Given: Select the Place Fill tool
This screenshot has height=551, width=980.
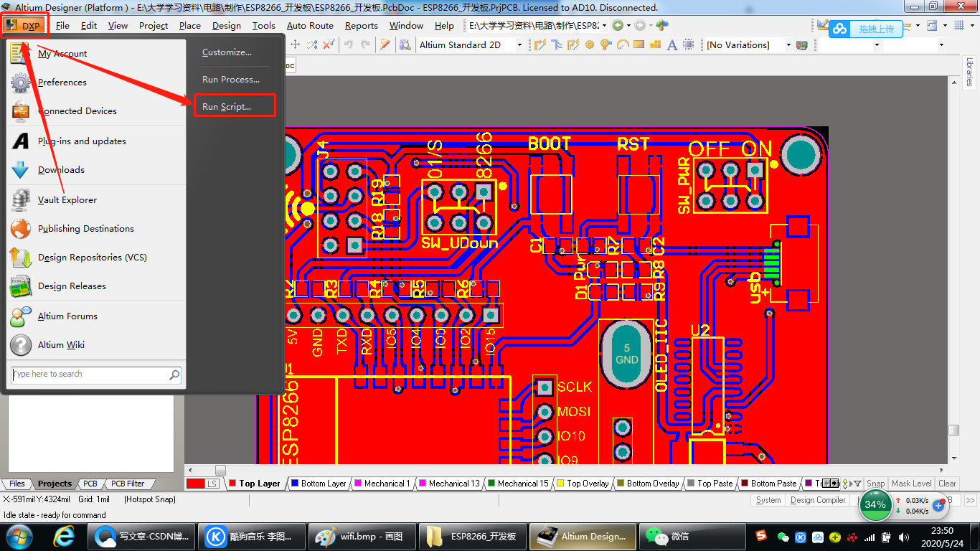Looking at the screenshot, I should pyautogui.click(x=639, y=44).
